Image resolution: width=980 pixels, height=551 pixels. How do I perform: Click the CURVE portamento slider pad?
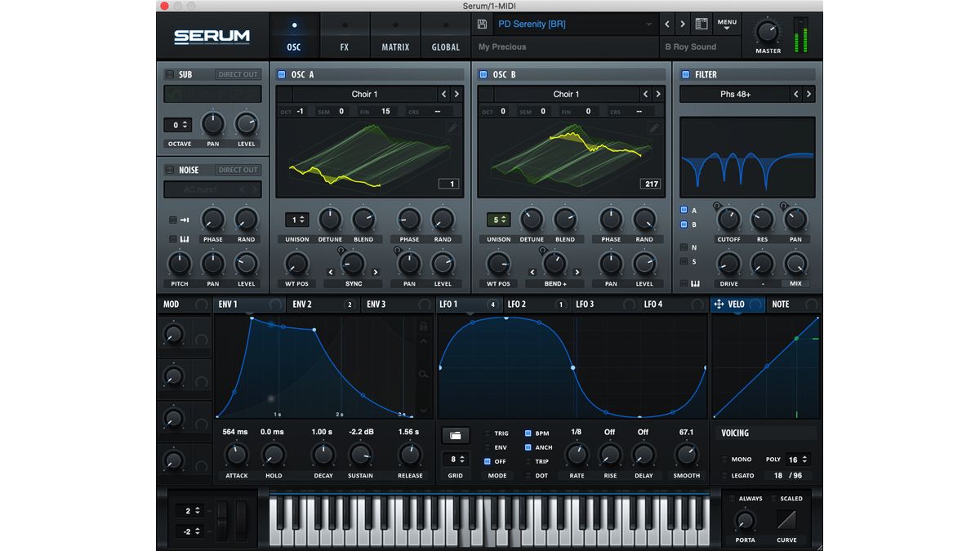click(x=786, y=521)
